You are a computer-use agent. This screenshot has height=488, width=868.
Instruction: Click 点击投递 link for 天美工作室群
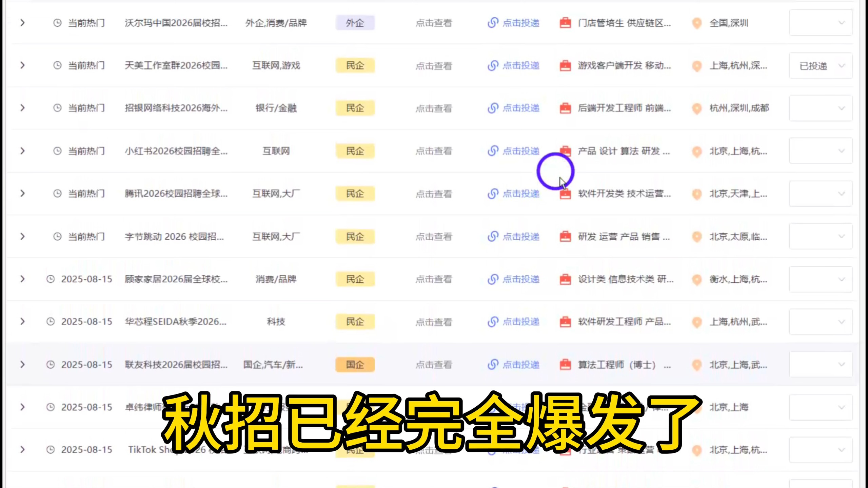pyautogui.click(x=513, y=65)
